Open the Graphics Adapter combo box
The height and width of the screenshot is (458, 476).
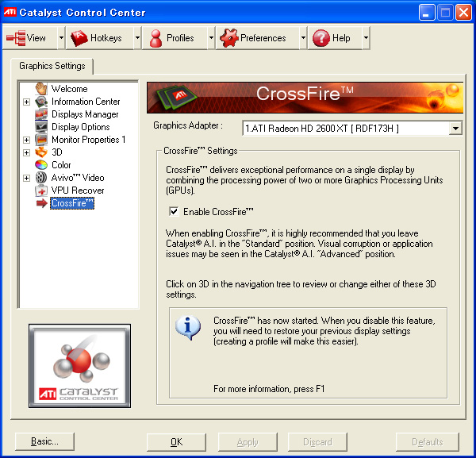[352, 128]
